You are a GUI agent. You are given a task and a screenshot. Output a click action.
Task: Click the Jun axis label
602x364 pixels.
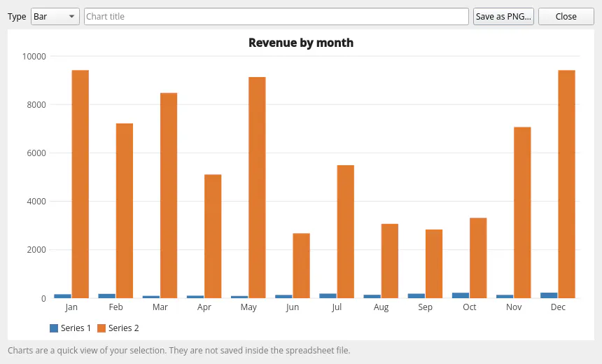click(x=293, y=307)
